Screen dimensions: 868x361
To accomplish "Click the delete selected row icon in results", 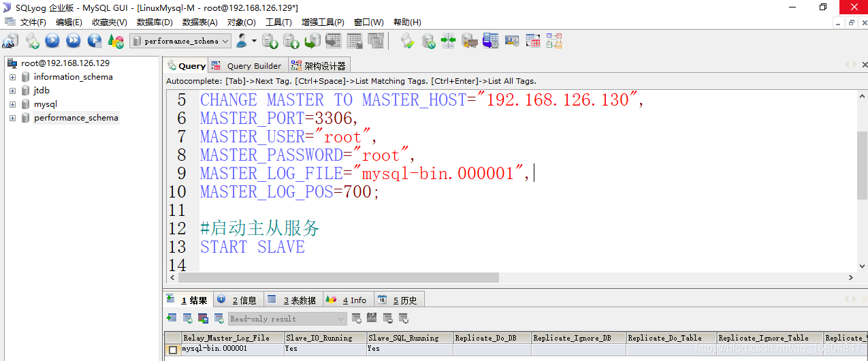I will 387,318.
